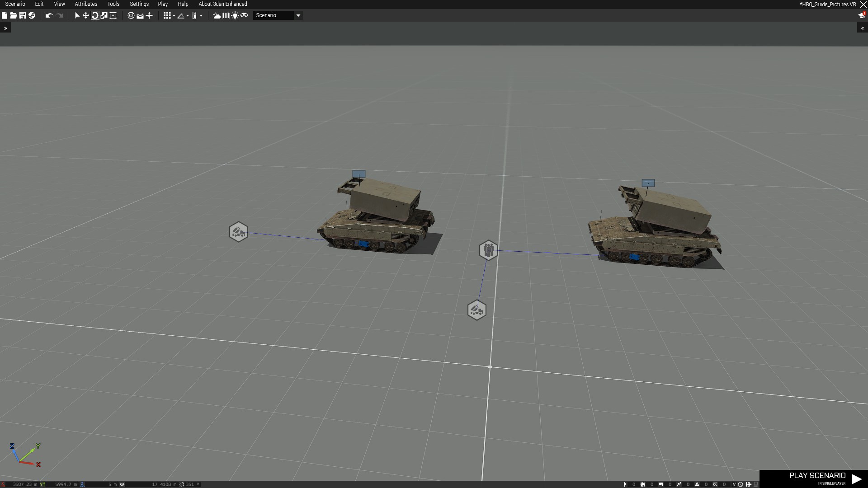This screenshot has width=868, height=488.
Task: Click the X coordinate value field
Action: pos(22,484)
